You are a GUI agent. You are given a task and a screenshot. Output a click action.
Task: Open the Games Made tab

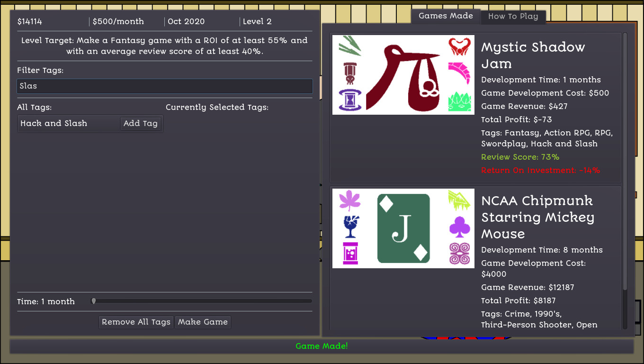pos(446,16)
